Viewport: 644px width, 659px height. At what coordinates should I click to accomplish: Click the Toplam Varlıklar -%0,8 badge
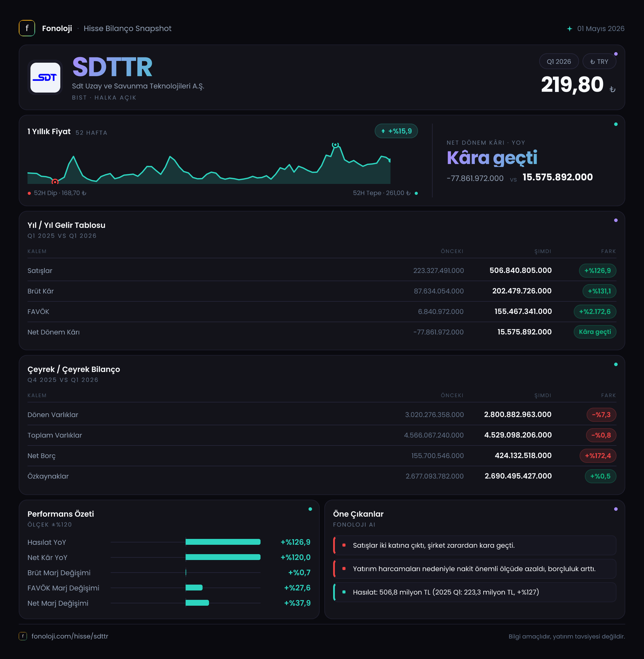pyautogui.click(x=601, y=435)
